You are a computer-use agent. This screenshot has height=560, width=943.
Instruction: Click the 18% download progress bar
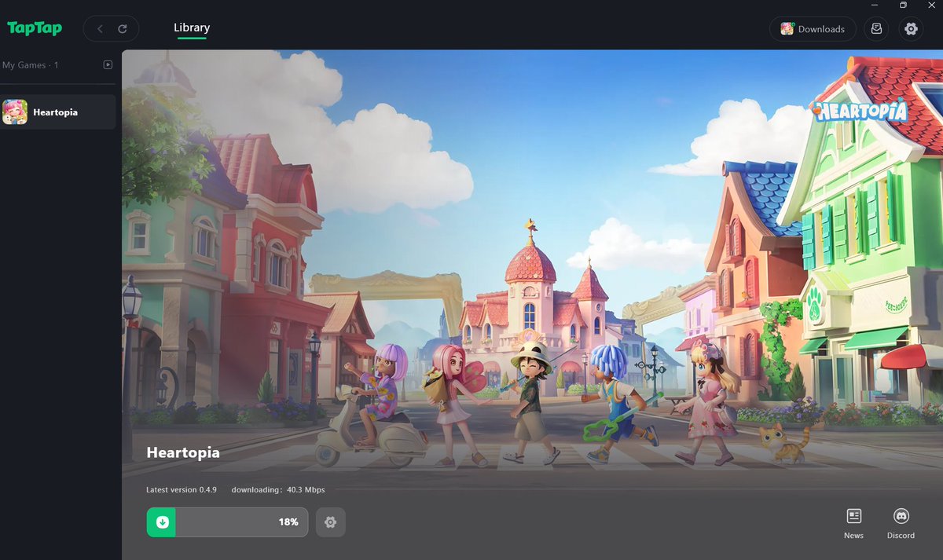[227, 522]
